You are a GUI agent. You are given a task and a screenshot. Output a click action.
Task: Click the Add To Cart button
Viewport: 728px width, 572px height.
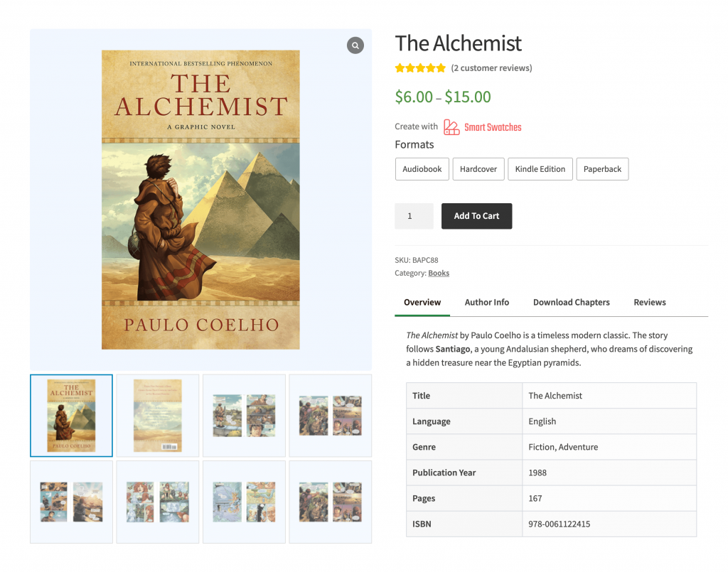[476, 216]
